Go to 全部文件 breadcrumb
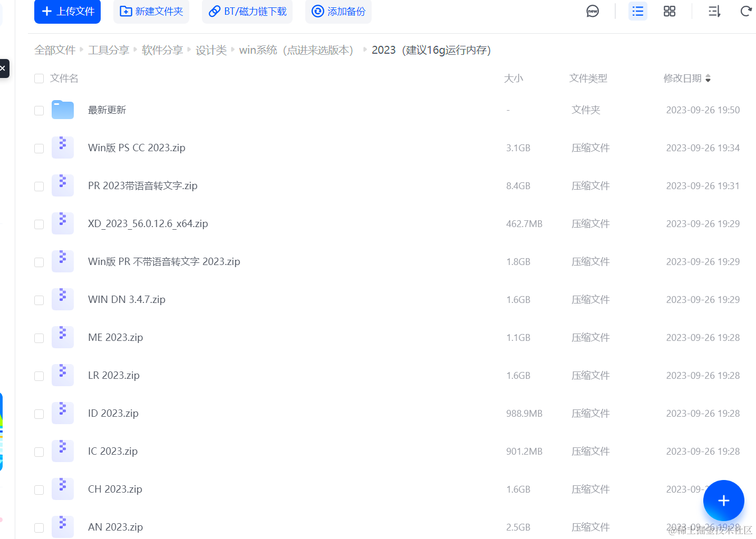This screenshot has height=539, width=756. [x=55, y=50]
